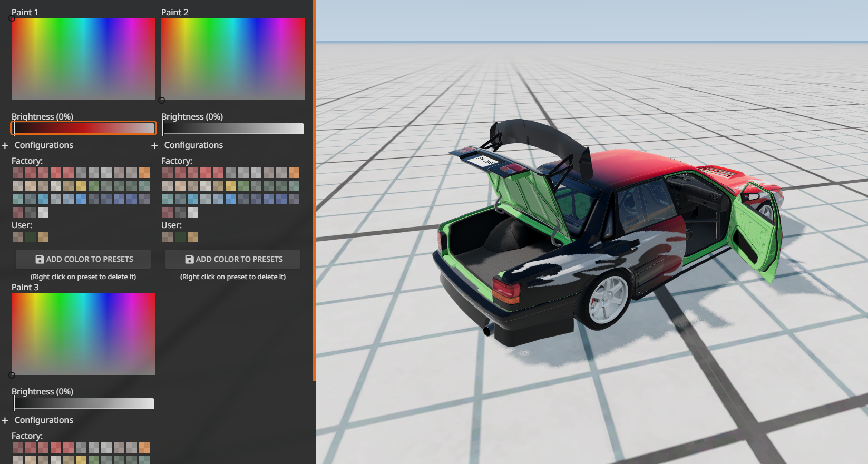This screenshot has width=868, height=464.
Task: Click the Paint 3 'Brightness (0%)' label
Action: [x=42, y=391]
